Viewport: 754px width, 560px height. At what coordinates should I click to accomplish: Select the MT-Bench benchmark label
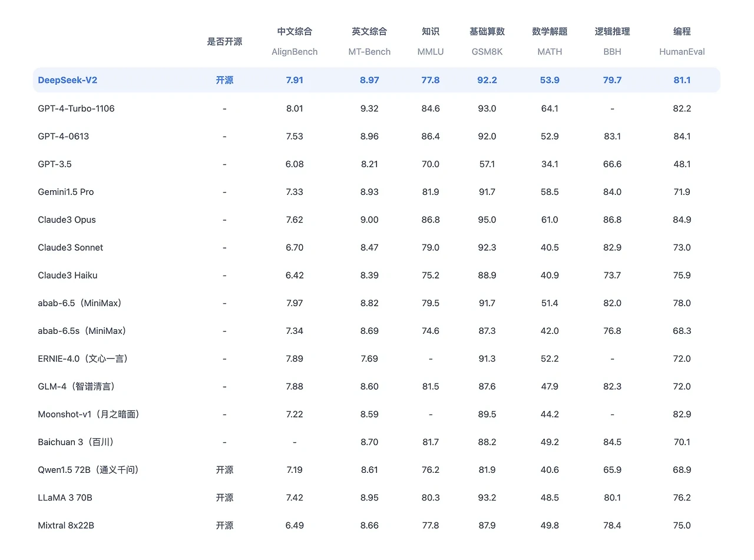click(x=369, y=52)
